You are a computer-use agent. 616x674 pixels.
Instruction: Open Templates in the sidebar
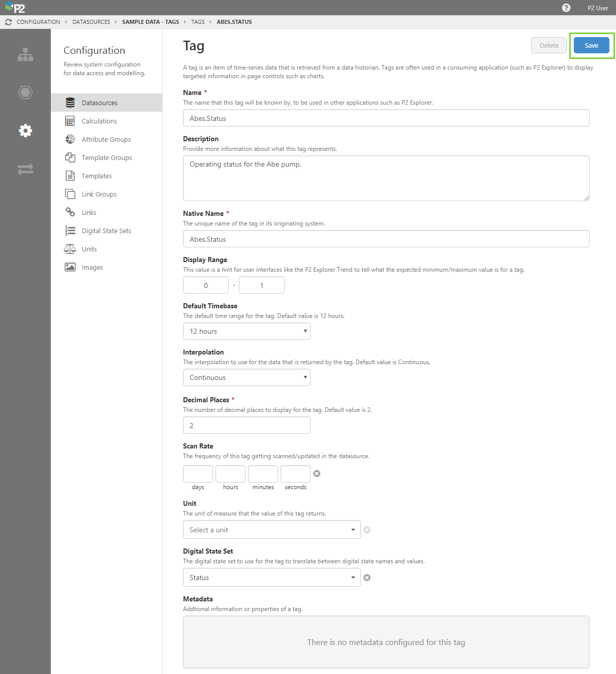coord(97,176)
